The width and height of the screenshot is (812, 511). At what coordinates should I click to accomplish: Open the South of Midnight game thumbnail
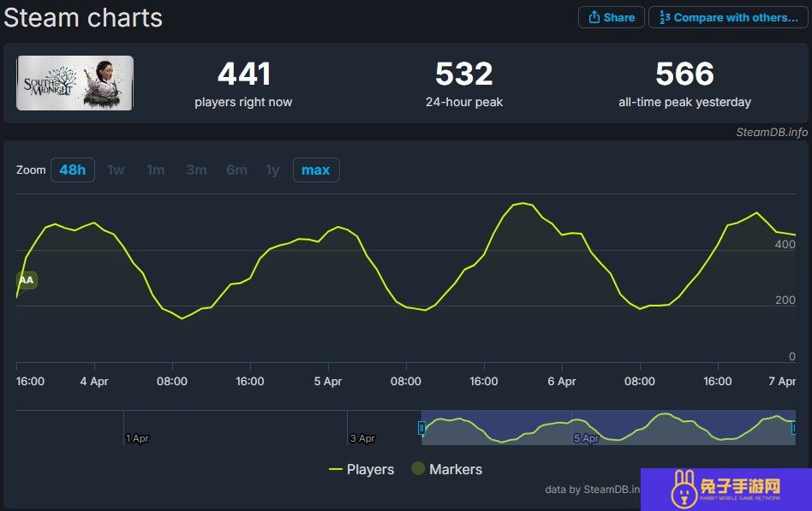[x=75, y=83]
